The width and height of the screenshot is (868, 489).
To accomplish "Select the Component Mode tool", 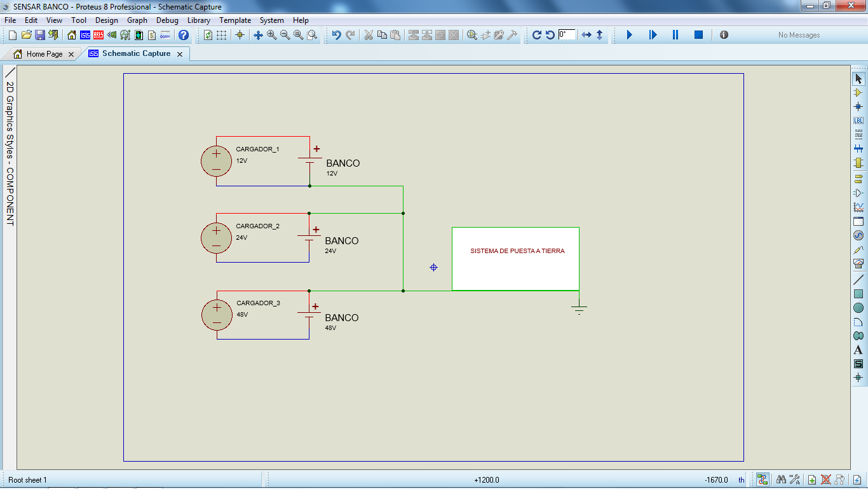I will point(858,93).
